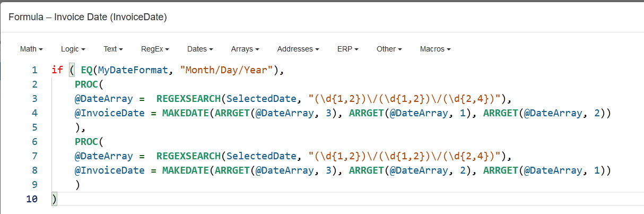Viewport: 644px width, 214px height.
Task: Open the RegEx dropdown menu
Action: [x=155, y=49]
